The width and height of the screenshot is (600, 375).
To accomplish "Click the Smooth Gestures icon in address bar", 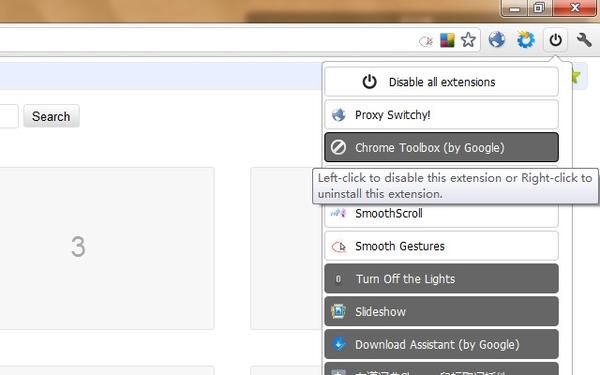I will (x=426, y=40).
